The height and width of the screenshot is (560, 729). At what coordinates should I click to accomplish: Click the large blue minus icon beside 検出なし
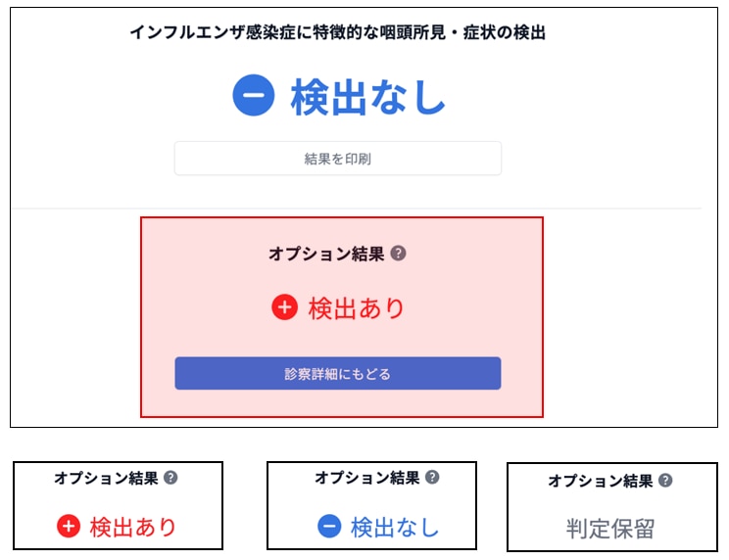(x=254, y=96)
